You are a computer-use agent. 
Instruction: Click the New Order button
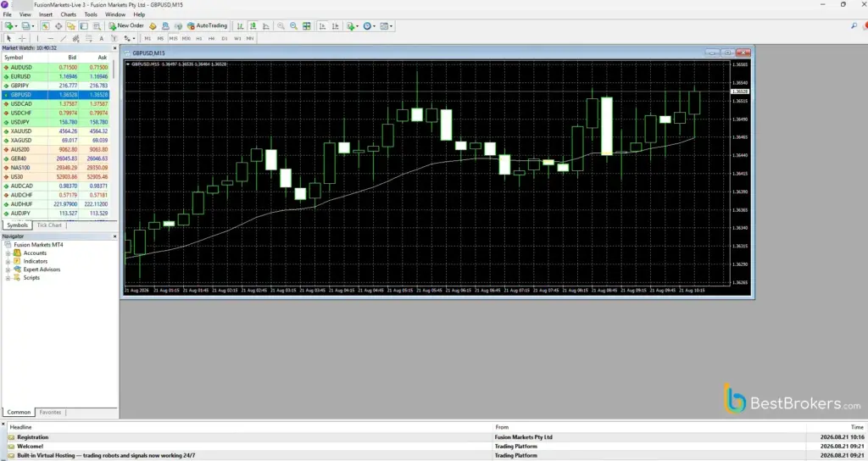pyautogui.click(x=126, y=25)
